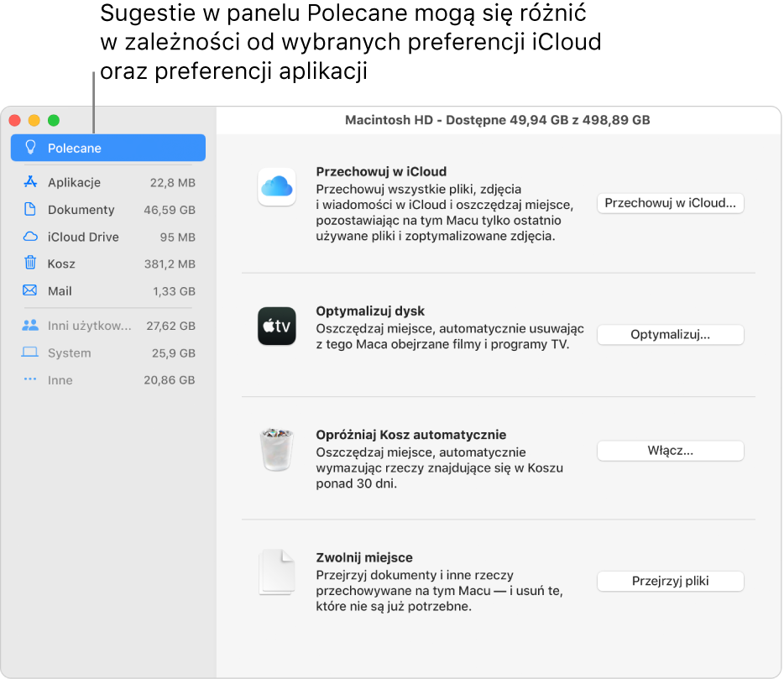Click the 381,2 MB size value
This screenshot has width=784, height=679.
pos(170,264)
